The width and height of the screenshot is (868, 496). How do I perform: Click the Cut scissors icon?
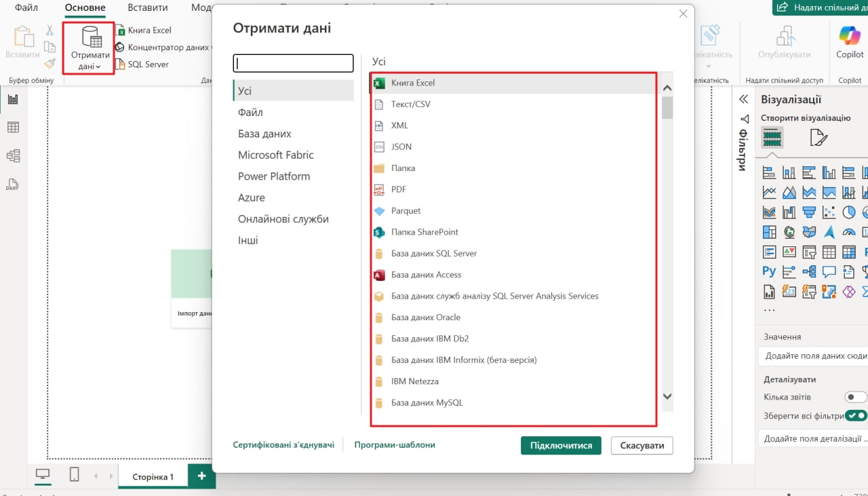(x=50, y=30)
